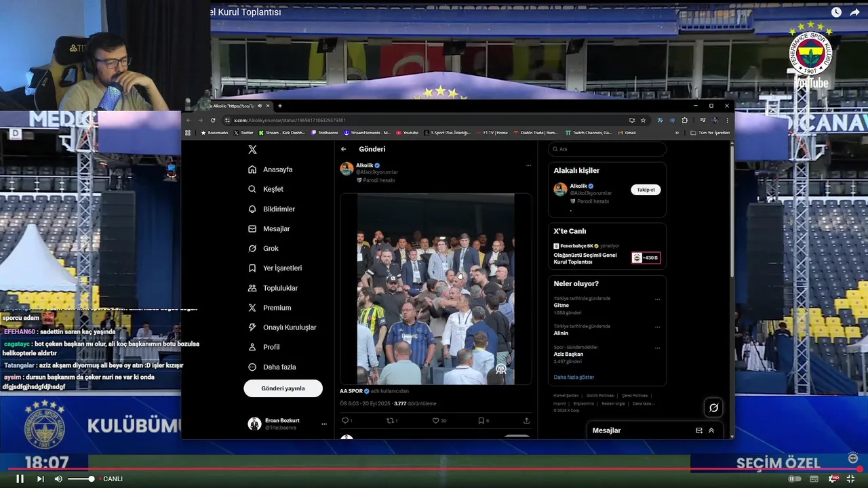Open Mesajlar in the X sidebar
The width and height of the screenshot is (868, 488).
tap(269, 228)
